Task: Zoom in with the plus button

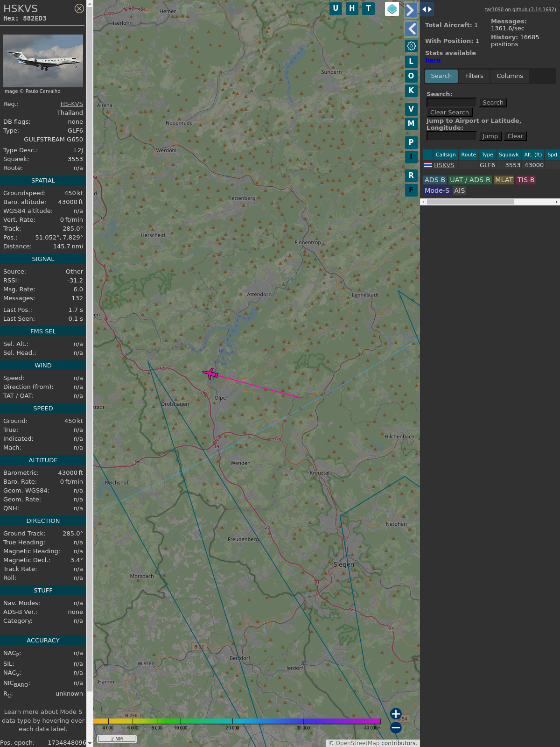Action: [x=396, y=714]
